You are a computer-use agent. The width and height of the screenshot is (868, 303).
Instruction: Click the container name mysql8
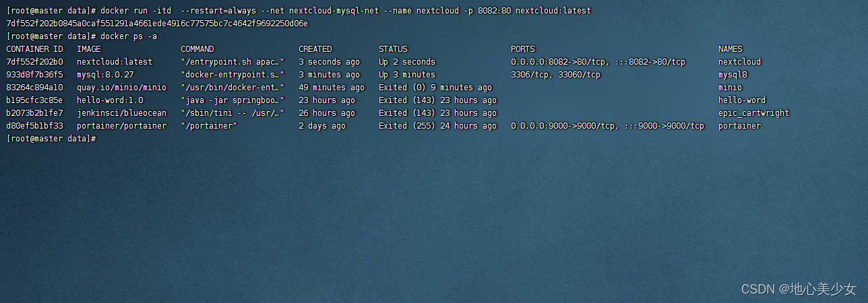733,75
